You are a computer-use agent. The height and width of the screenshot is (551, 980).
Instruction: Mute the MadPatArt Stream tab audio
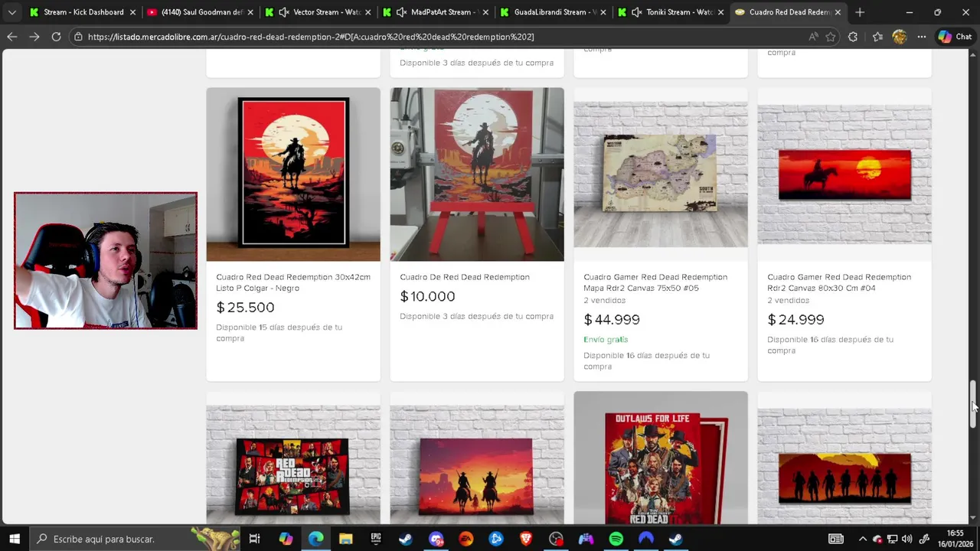401,12
